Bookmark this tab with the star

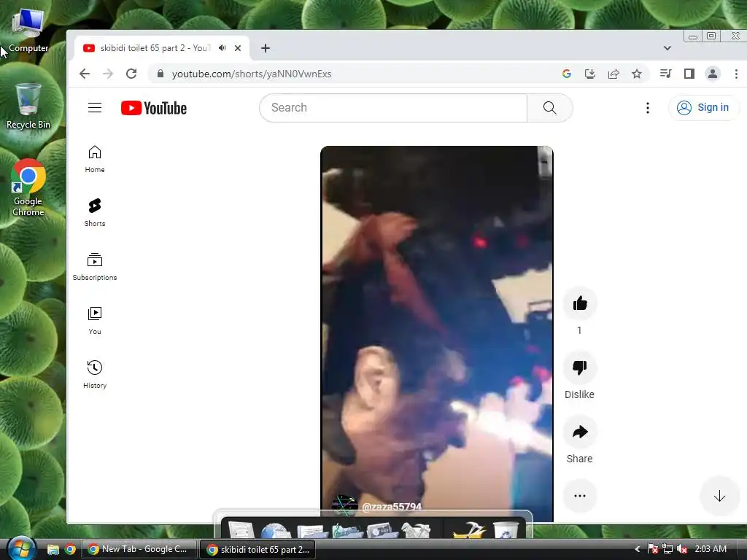tap(637, 74)
